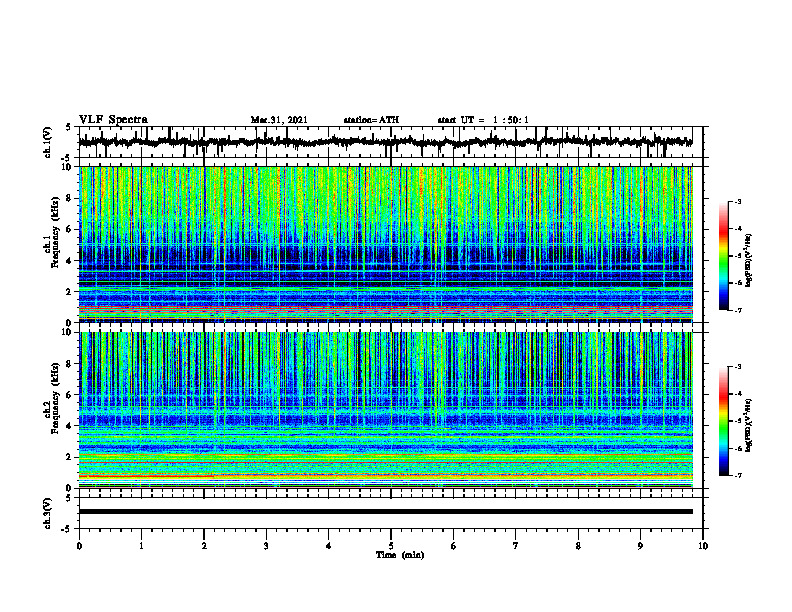Image resolution: width=792 pixels, height=612 pixels.
Task: Click inside the ch.1 frequency spectrogram
Action: point(385,244)
